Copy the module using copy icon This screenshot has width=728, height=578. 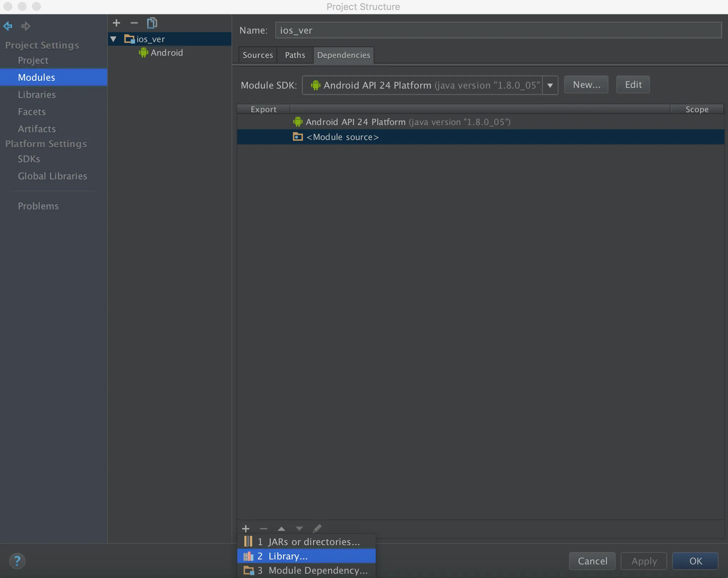tap(152, 23)
